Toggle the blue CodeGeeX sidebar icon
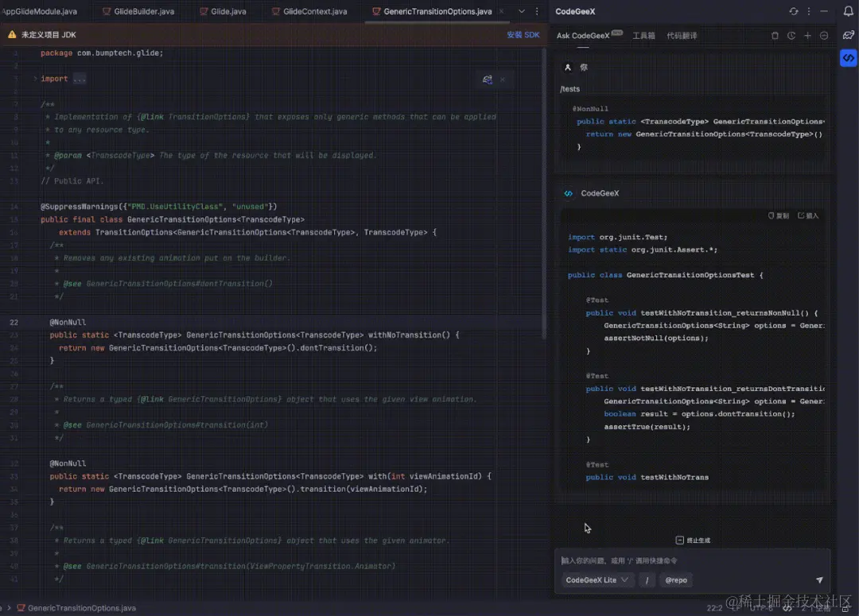This screenshot has width=859, height=616. click(848, 58)
